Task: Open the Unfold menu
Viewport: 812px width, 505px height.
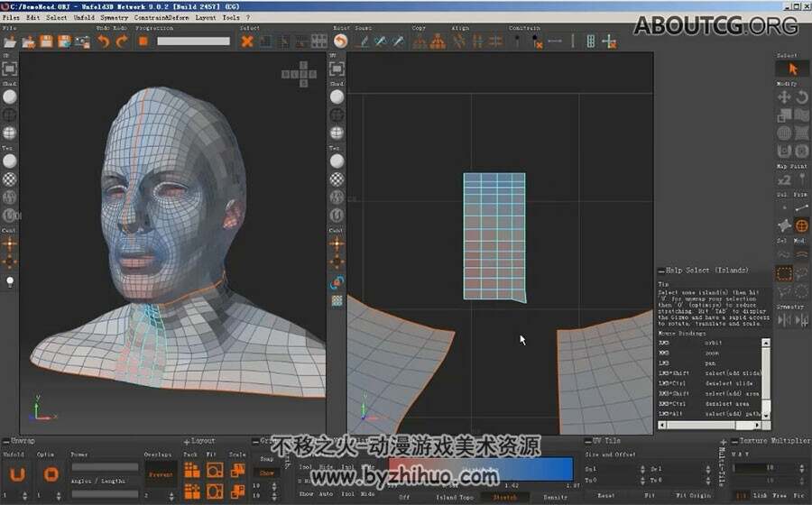Action: pyautogui.click(x=84, y=17)
